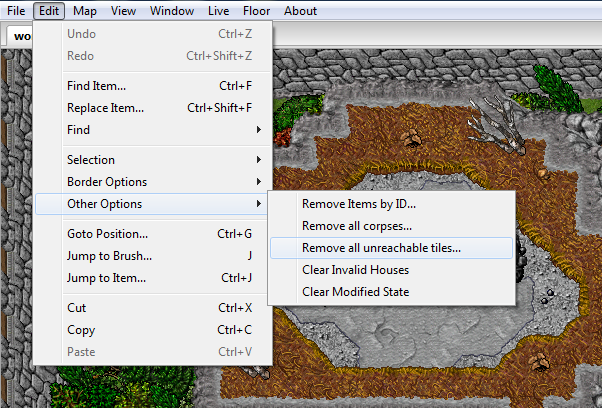Click Remove all corpses... option
Screen dimensions: 602x408
(x=392, y=226)
